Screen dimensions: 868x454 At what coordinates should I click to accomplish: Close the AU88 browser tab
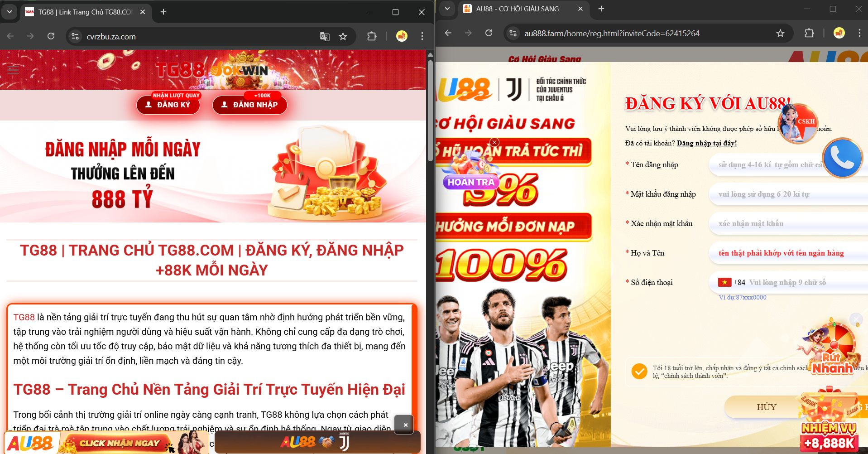(x=580, y=9)
